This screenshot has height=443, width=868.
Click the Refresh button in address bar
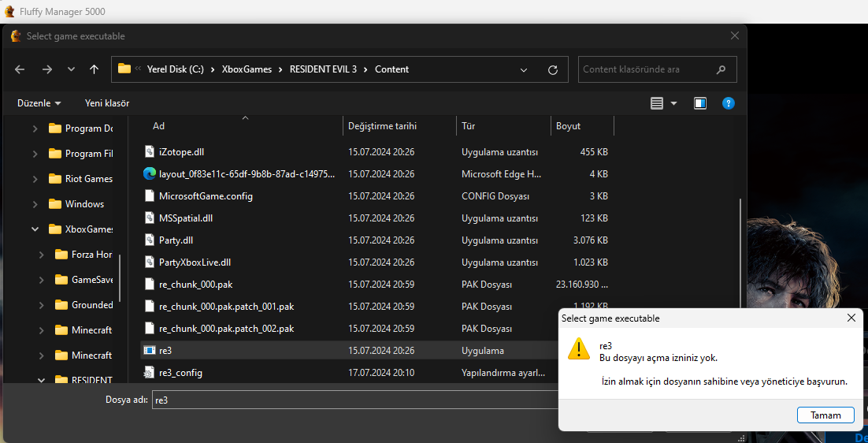[552, 70]
